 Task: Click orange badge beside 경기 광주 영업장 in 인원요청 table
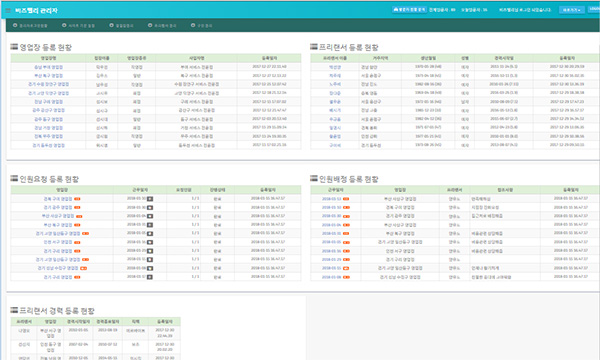tap(77, 208)
